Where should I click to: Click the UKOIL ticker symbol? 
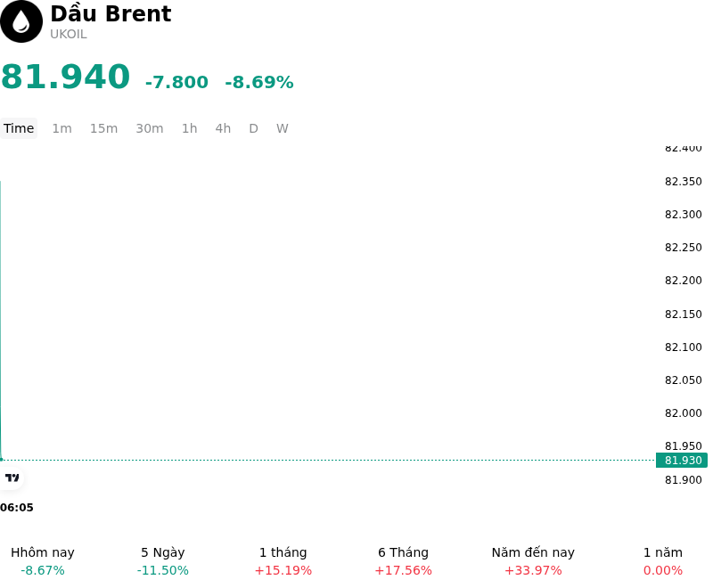click(69, 35)
